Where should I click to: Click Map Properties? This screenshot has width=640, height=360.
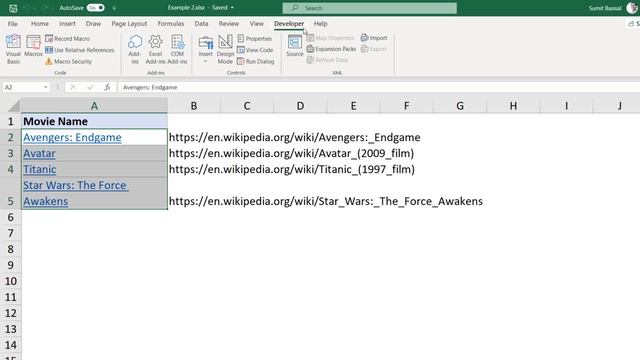click(x=330, y=38)
